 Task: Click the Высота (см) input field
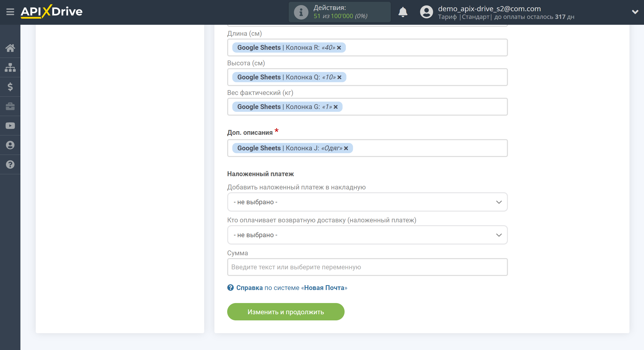click(367, 77)
